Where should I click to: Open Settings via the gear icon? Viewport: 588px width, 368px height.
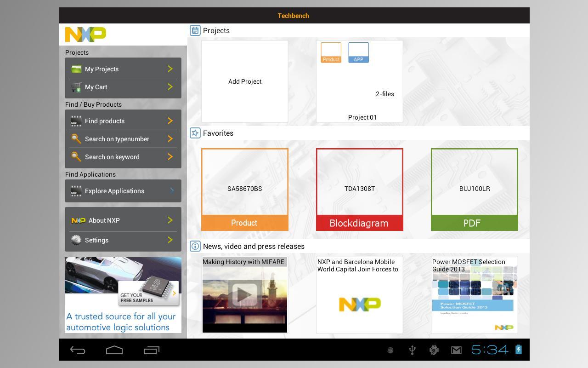point(77,240)
